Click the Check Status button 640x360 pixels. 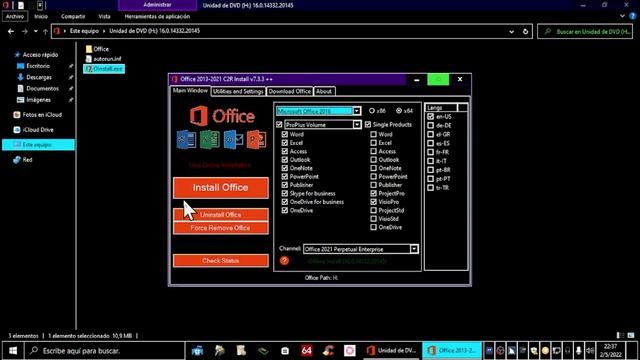pyautogui.click(x=221, y=260)
